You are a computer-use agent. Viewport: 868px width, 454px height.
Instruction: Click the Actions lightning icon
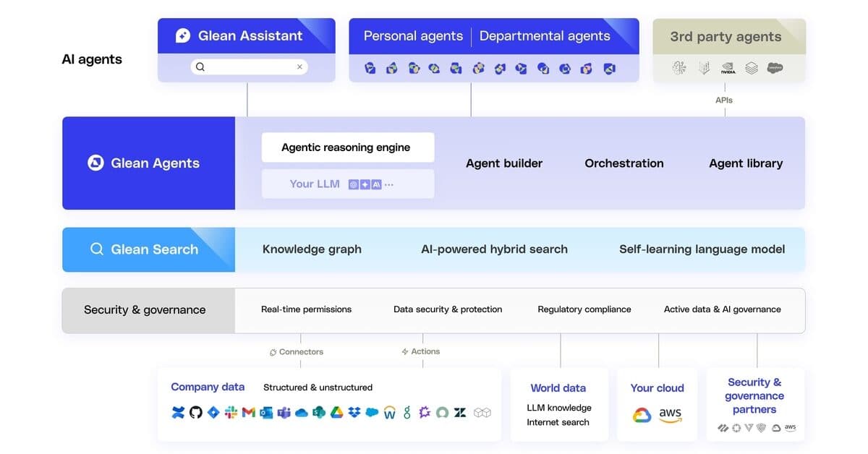tap(405, 351)
